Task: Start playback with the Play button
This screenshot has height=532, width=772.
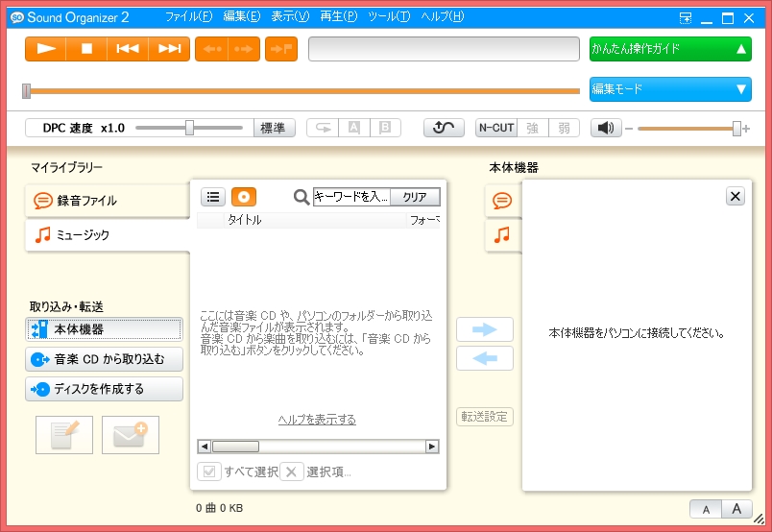Action: point(46,49)
